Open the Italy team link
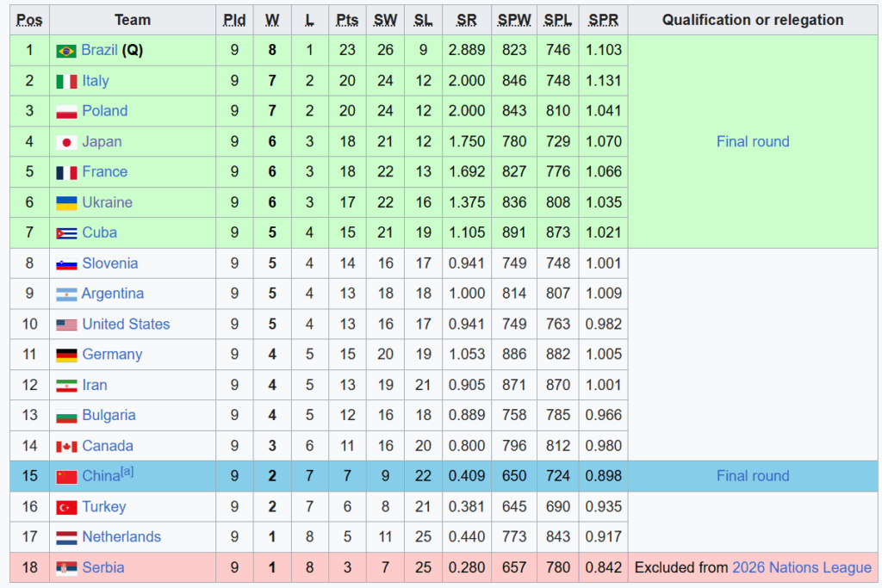The image size is (882, 588). [96, 80]
